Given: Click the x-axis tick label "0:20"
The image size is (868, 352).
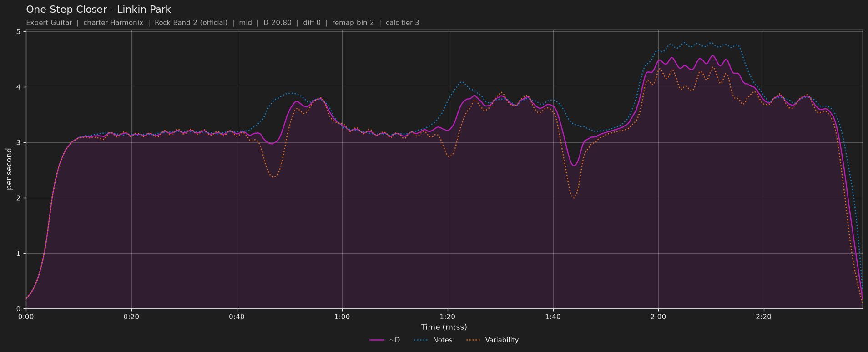Looking at the screenshot, I should [131, 317].
